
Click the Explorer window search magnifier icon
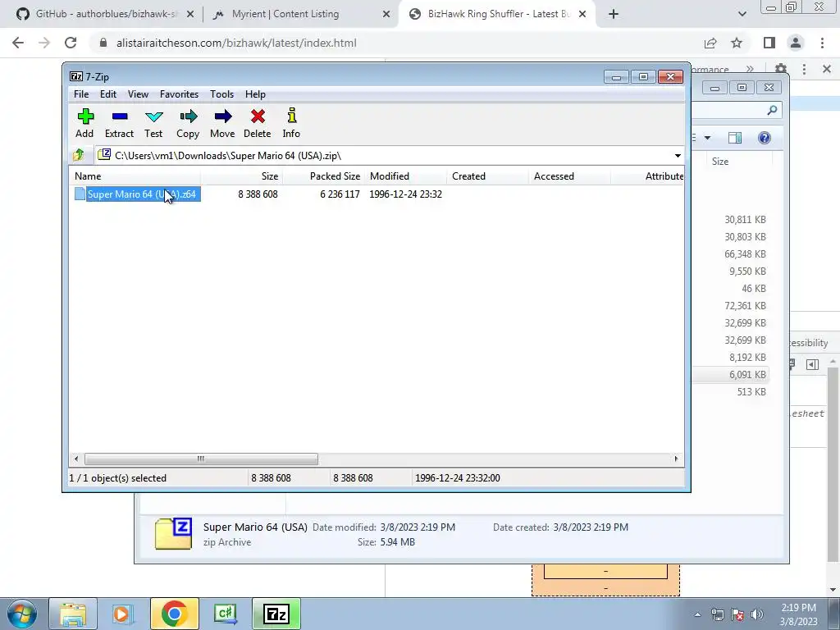tap(772, 111)
